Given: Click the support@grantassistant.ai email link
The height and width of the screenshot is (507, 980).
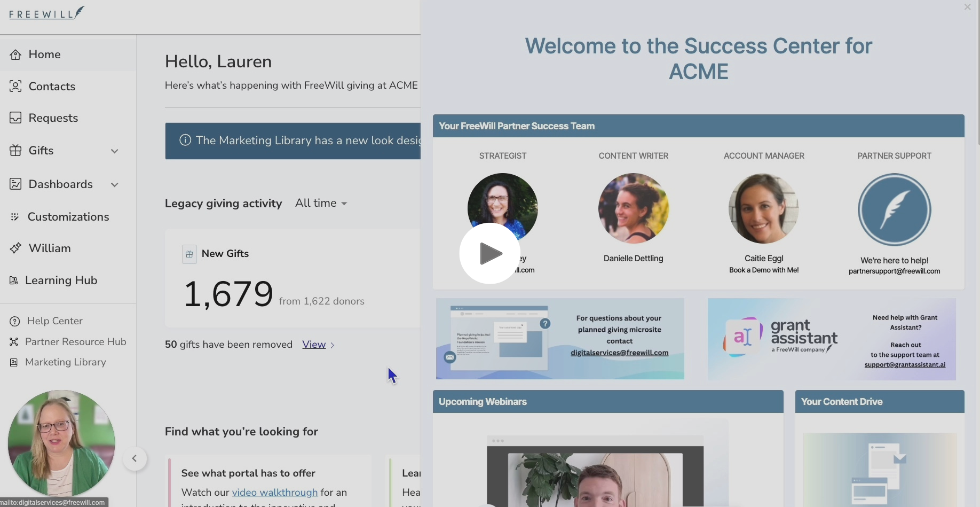Looking at the screenshot, I should coord(905,365).
